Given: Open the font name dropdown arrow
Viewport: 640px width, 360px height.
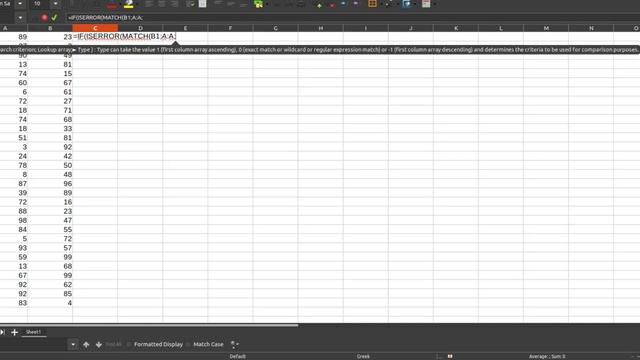Looking at the screenshot, I should tap(20, 4).
